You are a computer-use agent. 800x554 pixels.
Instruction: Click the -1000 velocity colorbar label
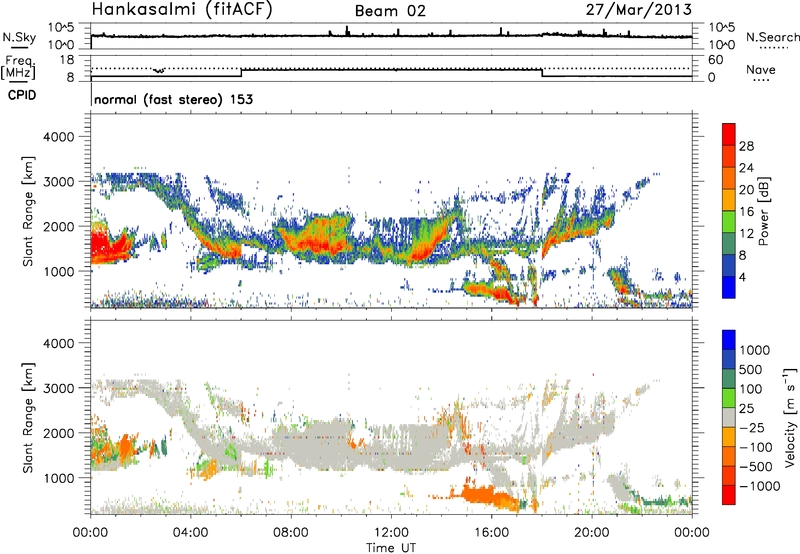coord(759,486)
